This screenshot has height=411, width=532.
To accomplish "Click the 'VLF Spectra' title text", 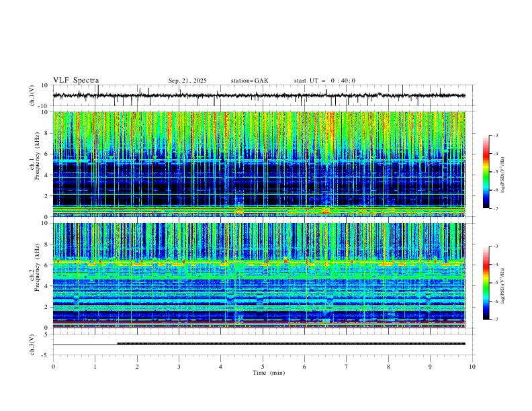I will (76, 81).
